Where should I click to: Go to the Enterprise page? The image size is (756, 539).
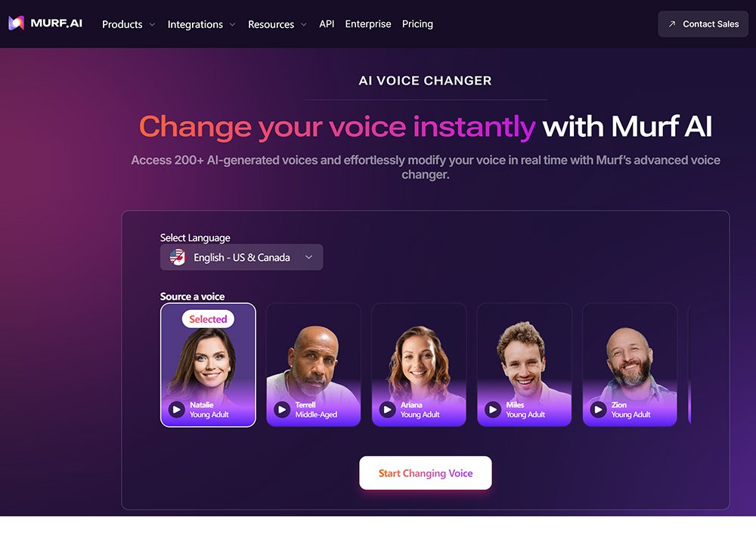tap(368, 23)
